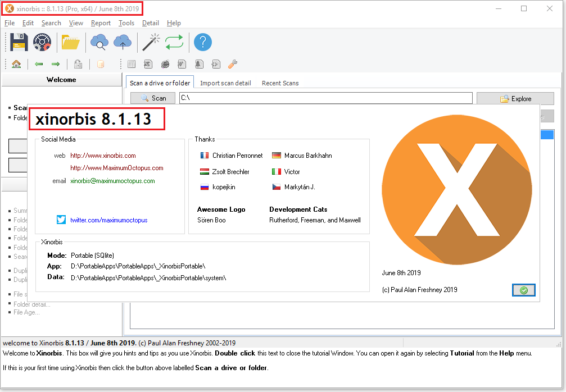Navigate forward with green right arrow
Viewport: 566px width, 392px height.
coord(56,64)
